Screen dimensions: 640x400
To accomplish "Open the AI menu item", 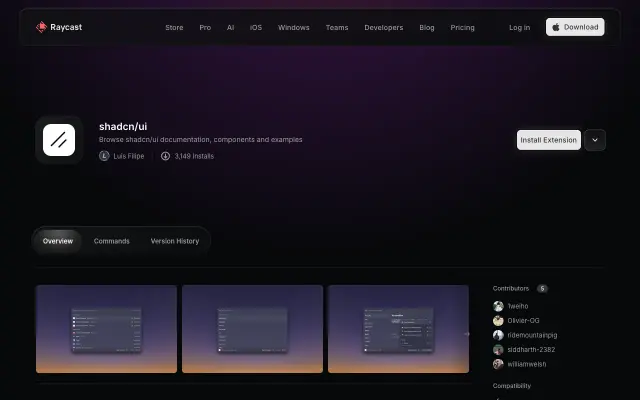I will (231, 28).
